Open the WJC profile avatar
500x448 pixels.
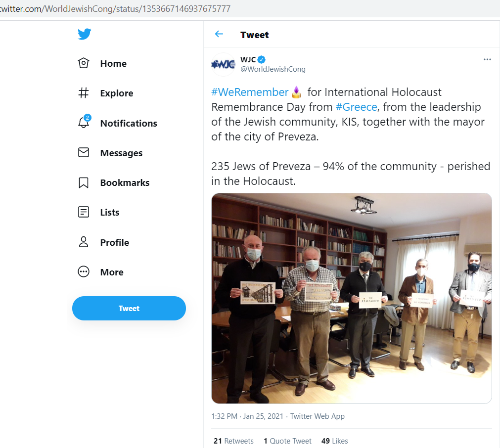click(x=224, y=64)
